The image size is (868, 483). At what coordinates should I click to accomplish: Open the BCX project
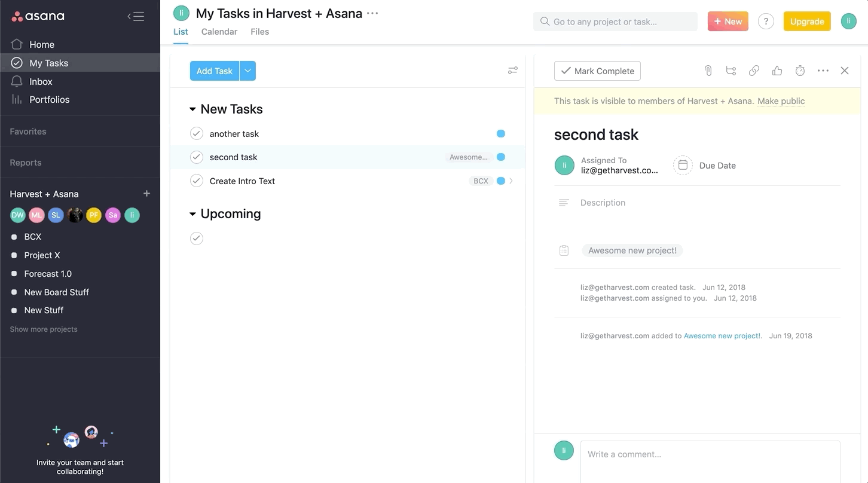point(33,237)
